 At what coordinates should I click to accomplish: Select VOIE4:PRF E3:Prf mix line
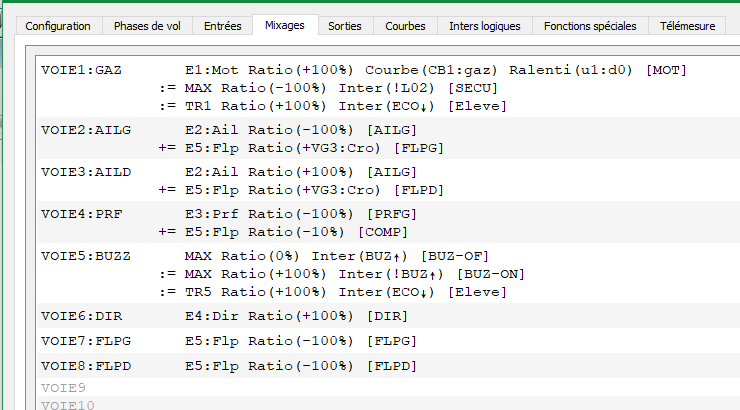(x=388, y=214)
